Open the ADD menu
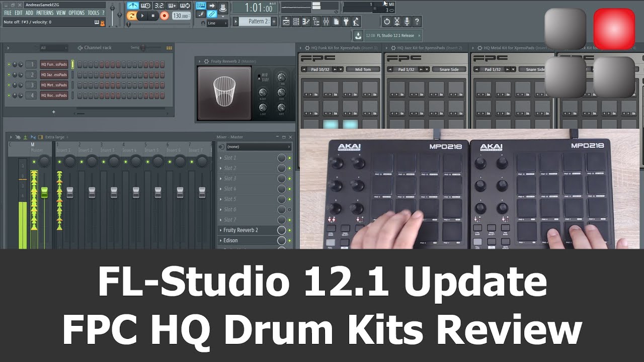 point(29,13)
